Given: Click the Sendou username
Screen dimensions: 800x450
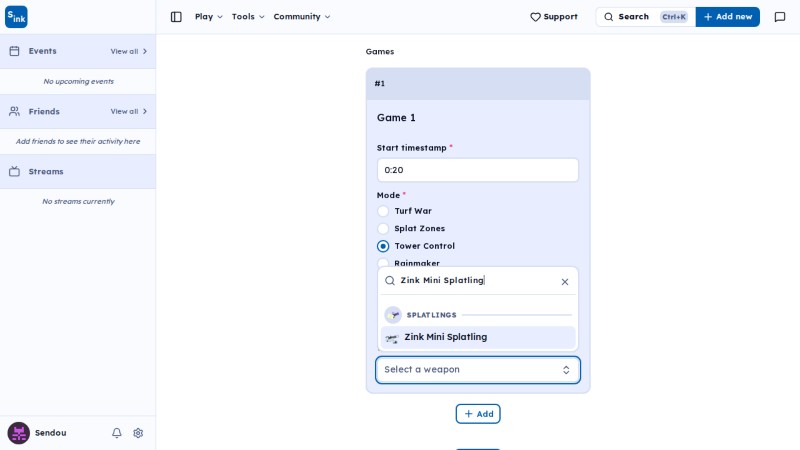Looking at the screenshot, I should pos(51,433).
